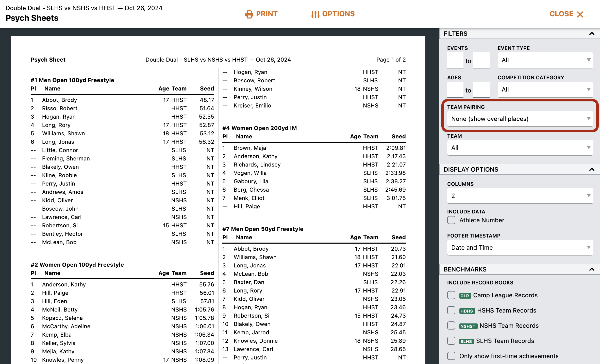Image resolution: width=600 pixels, height=364 pixels.
Task: Click the SLHS record book badge
Action: click(x=466, y=341)
